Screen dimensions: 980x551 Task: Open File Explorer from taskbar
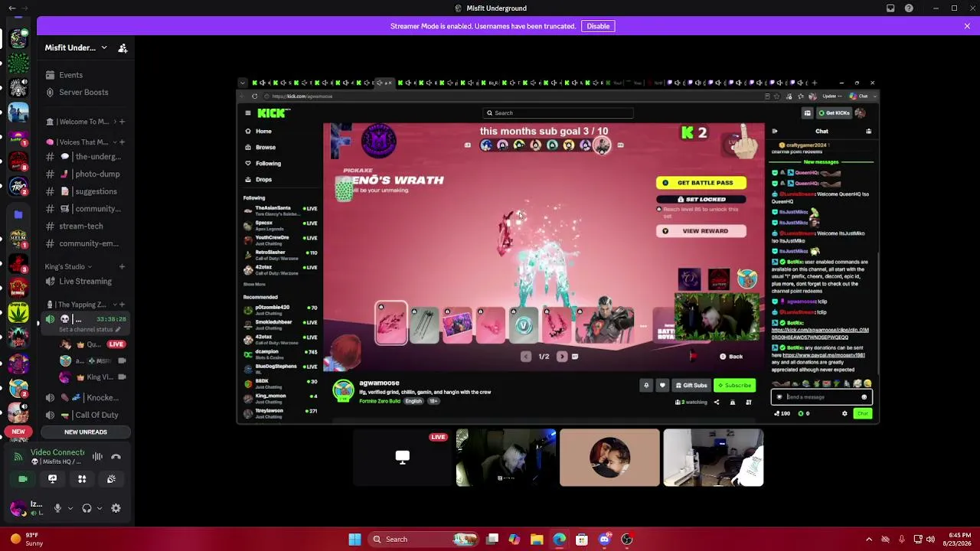tap(537, 540)
